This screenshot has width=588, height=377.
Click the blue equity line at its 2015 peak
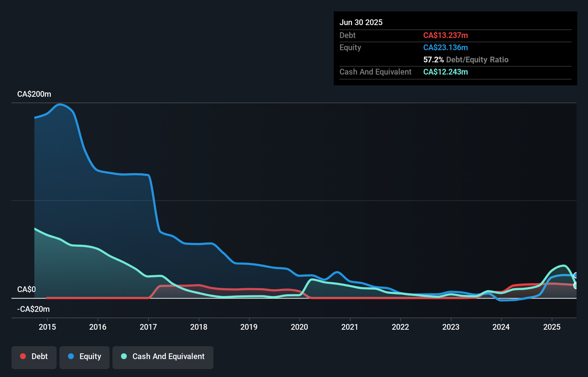pos(61,104)
